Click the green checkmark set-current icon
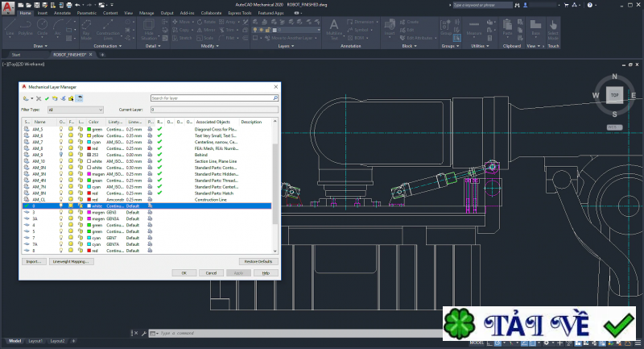Screen dimensions: 644x349 pyautogui.click(x=47, y=98)
